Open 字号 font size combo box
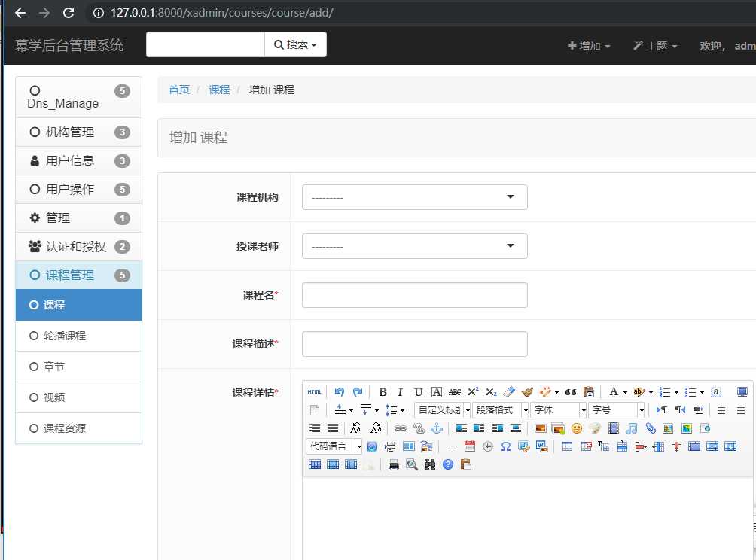The height and width of the screenshot is (560, 756). coord(616,410)
